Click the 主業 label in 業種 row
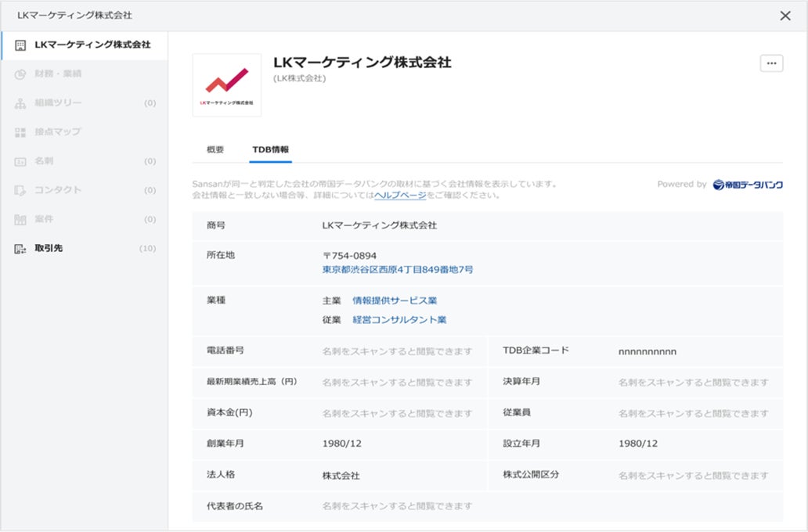The width and height of the screenshot is (808, 532). coord(331,300)
